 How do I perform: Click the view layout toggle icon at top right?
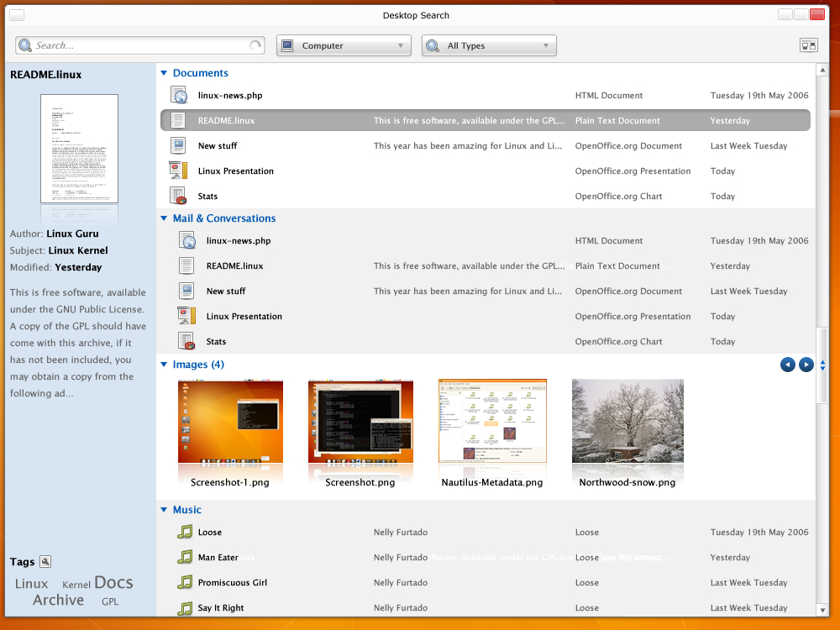808,45
